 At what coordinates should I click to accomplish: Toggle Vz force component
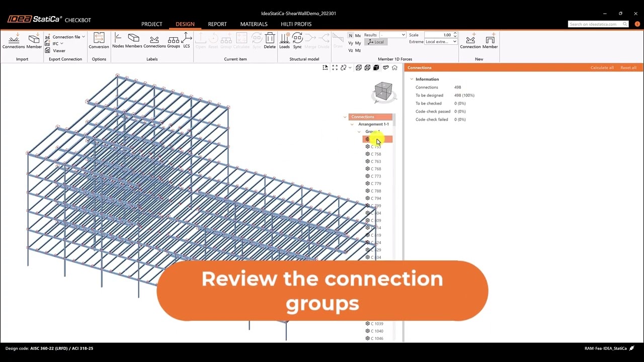pyautogui.click(x=351, y=51)
